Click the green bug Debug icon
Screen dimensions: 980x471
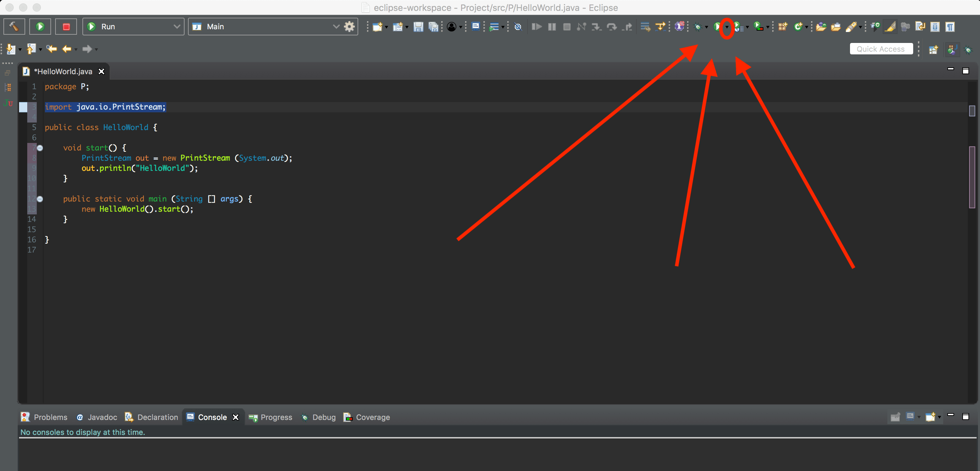tap(698, 27)
